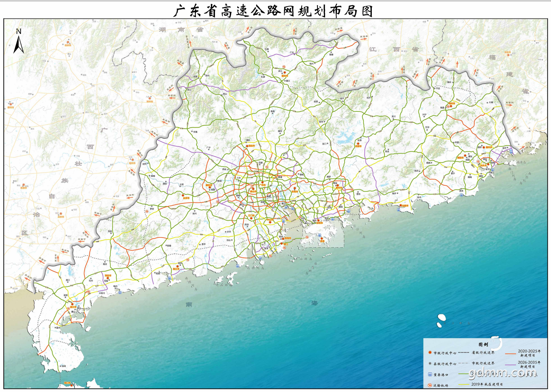The image size is (551, 392).
Task: Select the 河源市 city marker
Action: pos(358,143)
